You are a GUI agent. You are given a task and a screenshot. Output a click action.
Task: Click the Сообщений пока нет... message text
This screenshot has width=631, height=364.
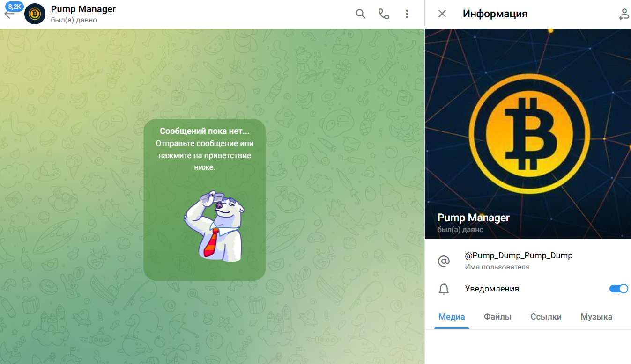point(205,131)
